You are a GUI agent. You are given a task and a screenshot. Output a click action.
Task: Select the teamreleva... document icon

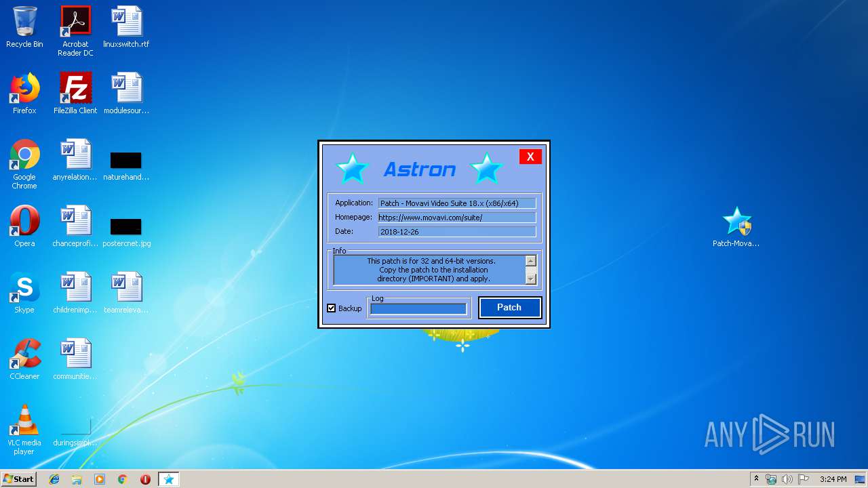click(126, 293)
